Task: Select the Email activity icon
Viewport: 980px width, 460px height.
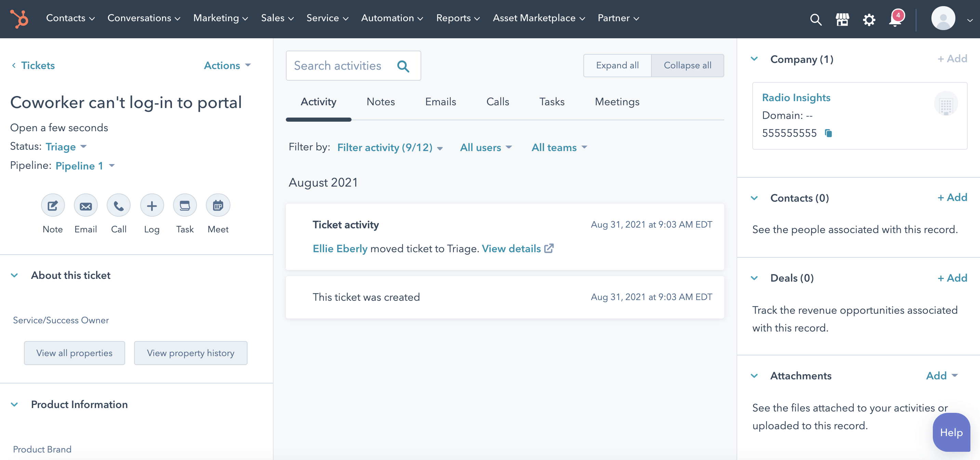Action: 85,205
